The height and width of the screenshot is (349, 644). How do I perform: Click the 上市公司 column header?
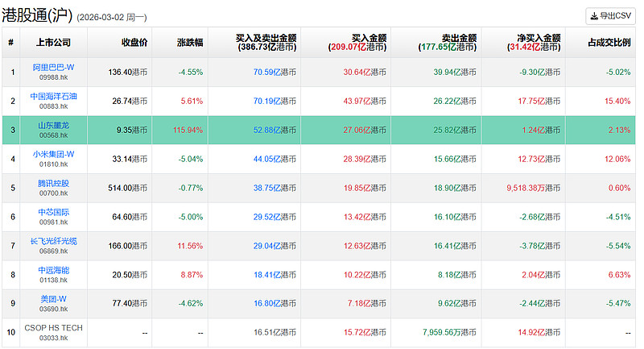pos(53,42)
